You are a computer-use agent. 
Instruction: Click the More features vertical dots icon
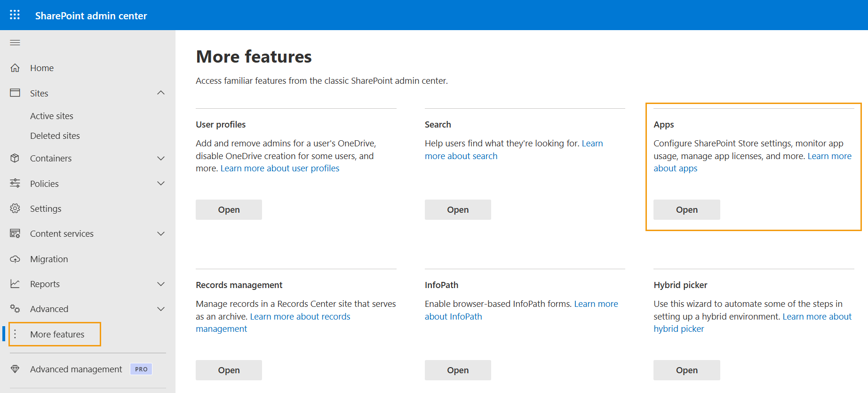coord(15,334)
